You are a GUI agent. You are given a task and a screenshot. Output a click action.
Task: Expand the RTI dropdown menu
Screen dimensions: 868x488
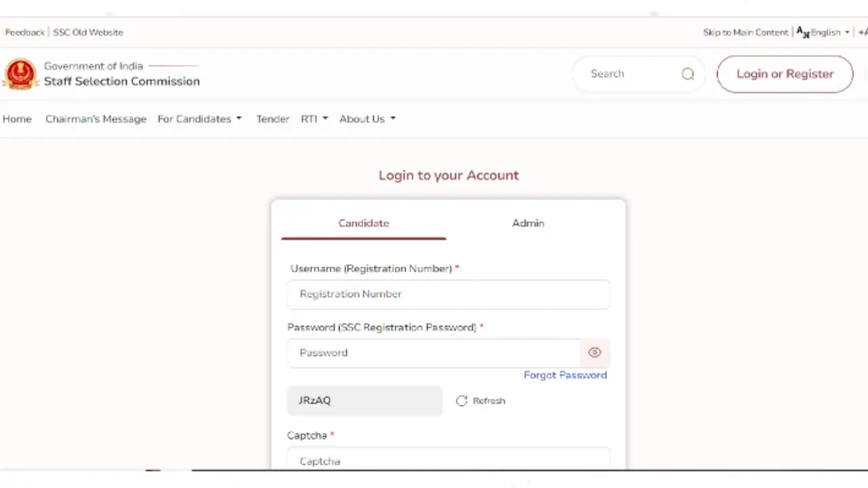314,119
